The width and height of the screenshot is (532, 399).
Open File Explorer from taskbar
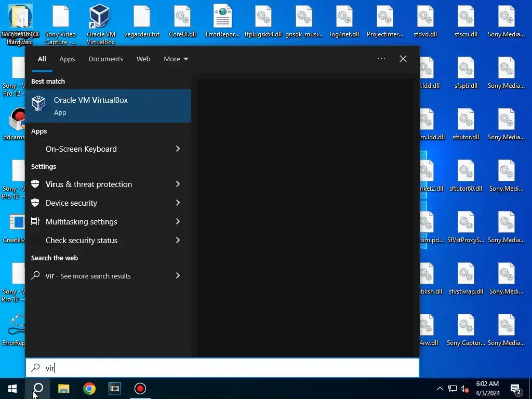(x=63, y=389)
